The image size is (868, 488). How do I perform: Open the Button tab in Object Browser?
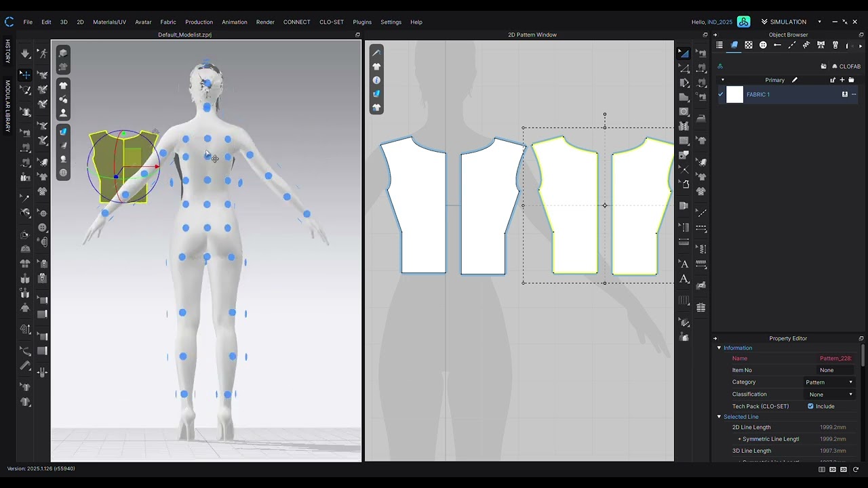click(763, 45)
